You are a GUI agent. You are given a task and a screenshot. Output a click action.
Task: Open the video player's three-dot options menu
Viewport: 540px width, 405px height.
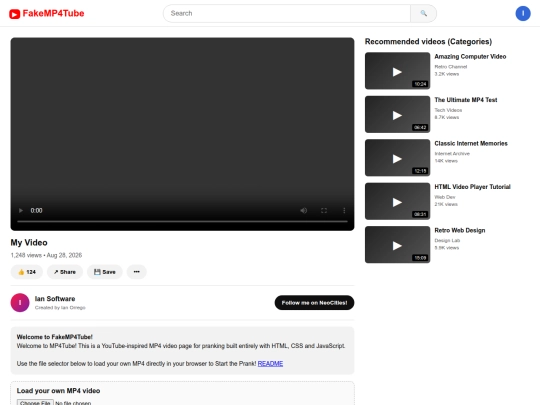[x=344, y=210]
